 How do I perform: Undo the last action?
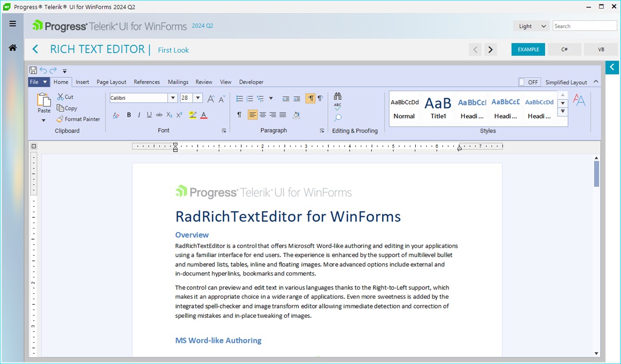click(x=43, y=70)
